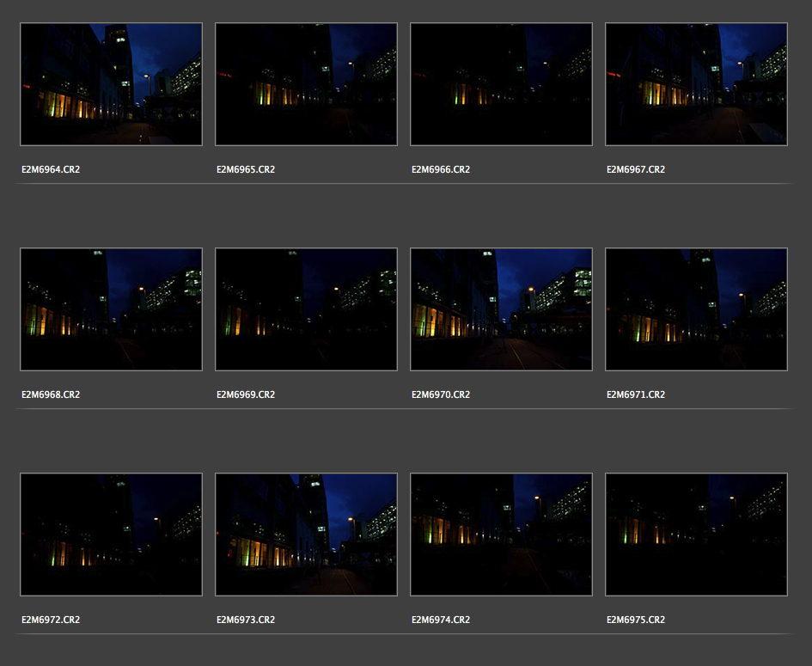Choose the E2M6968.CR2 photo thumbnail

click(111, 309)
